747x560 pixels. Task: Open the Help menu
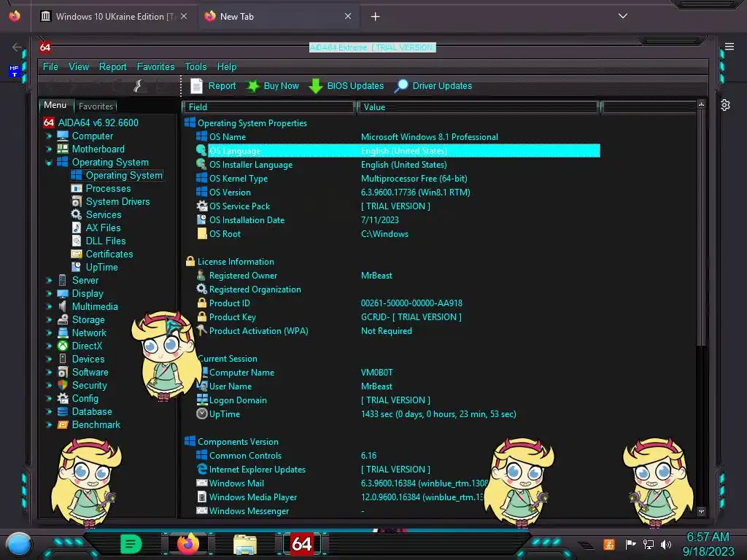[x=227, y=66]
